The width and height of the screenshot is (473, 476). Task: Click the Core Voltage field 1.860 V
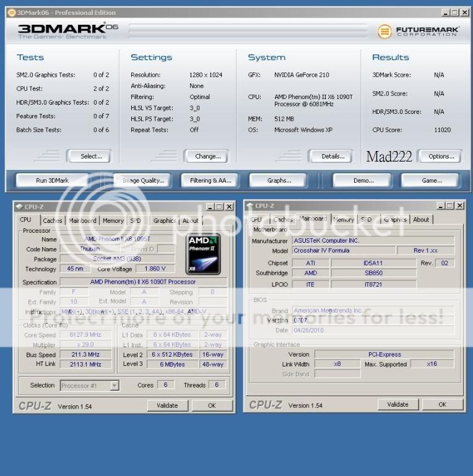[x=155, y=269]
